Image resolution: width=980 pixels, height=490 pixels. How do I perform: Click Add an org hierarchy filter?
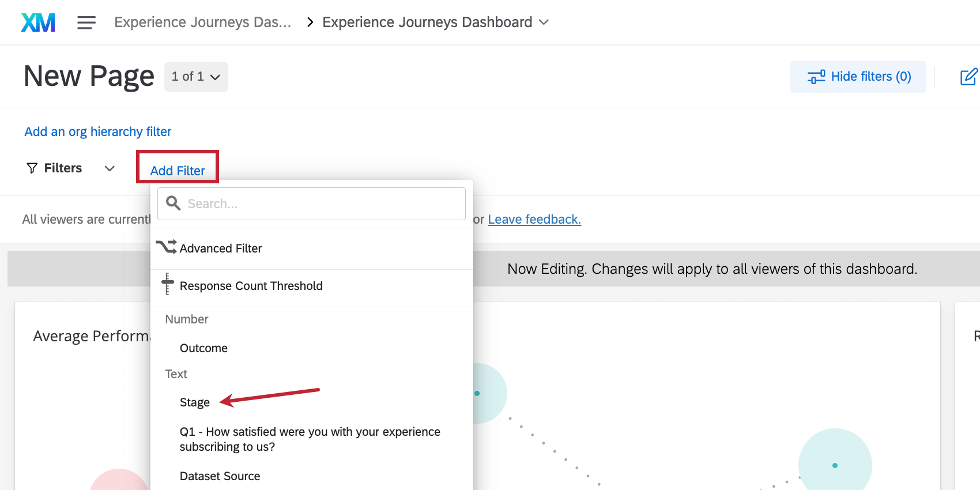97,131
